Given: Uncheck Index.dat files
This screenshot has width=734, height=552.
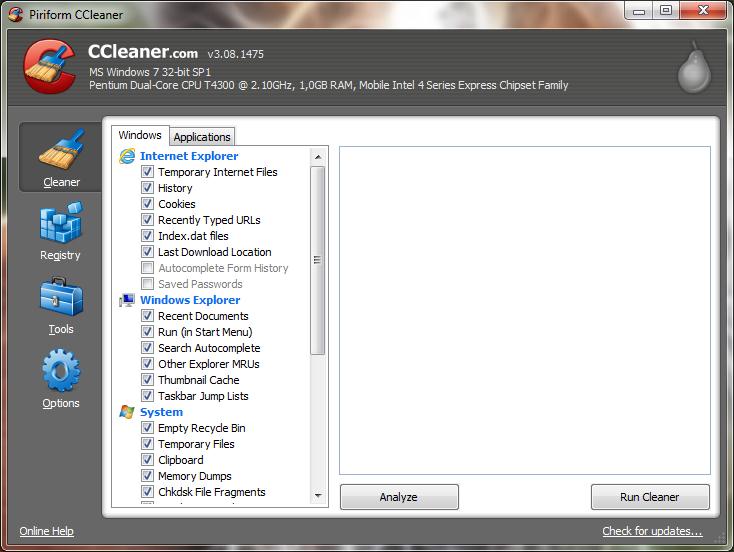Looking at the screenshot, I should coord(147,236).
